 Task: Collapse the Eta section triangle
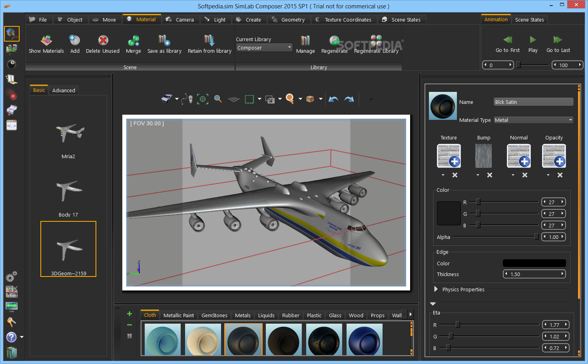pos(433,304)
